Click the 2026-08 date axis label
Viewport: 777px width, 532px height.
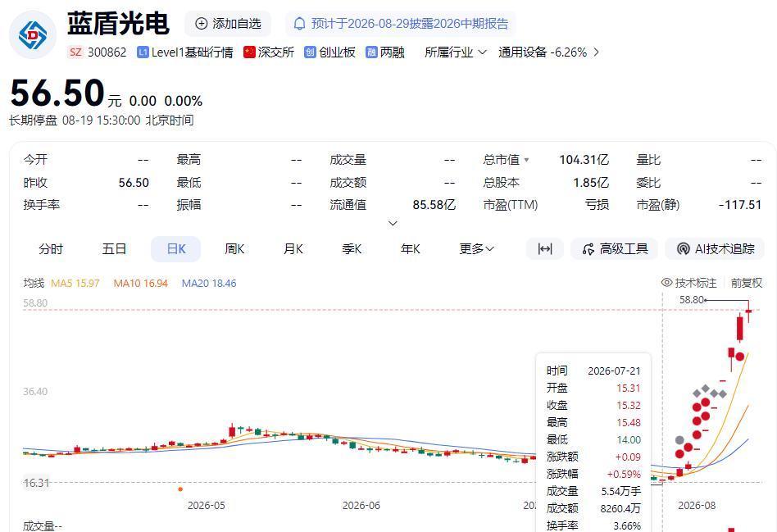pyautogui.click(x=697, y=505)
